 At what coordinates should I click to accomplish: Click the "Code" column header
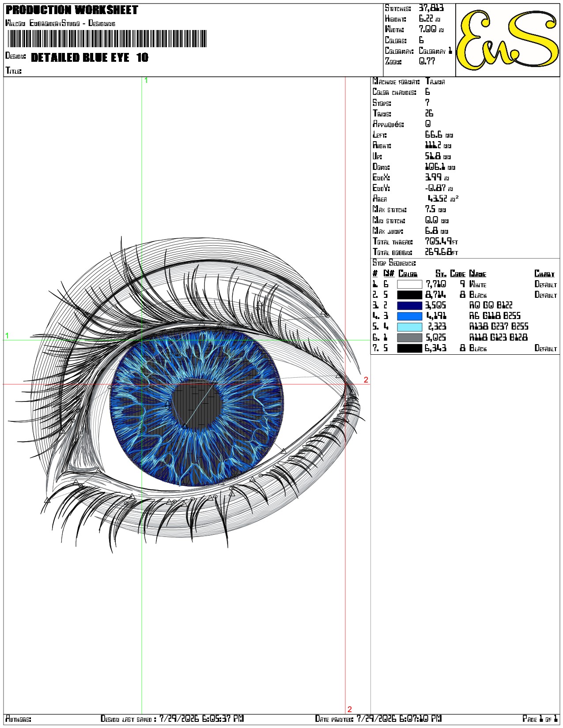(457, 274)
